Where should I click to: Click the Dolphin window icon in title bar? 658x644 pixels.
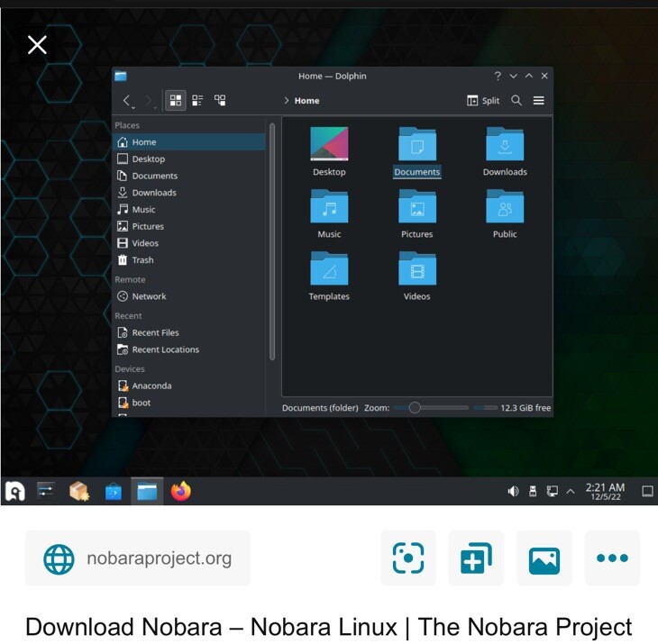121,76
